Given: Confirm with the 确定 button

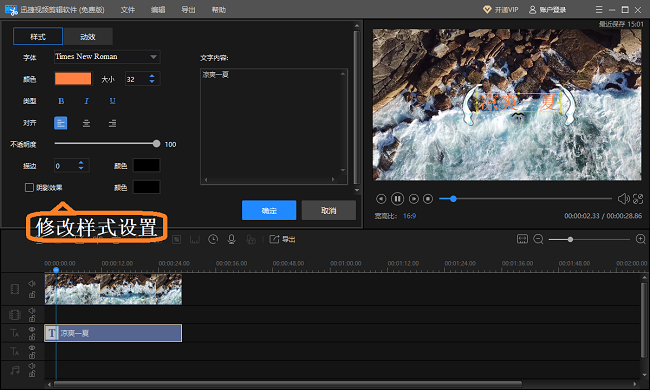Looking at the screenshot, I should pos(269,210).
